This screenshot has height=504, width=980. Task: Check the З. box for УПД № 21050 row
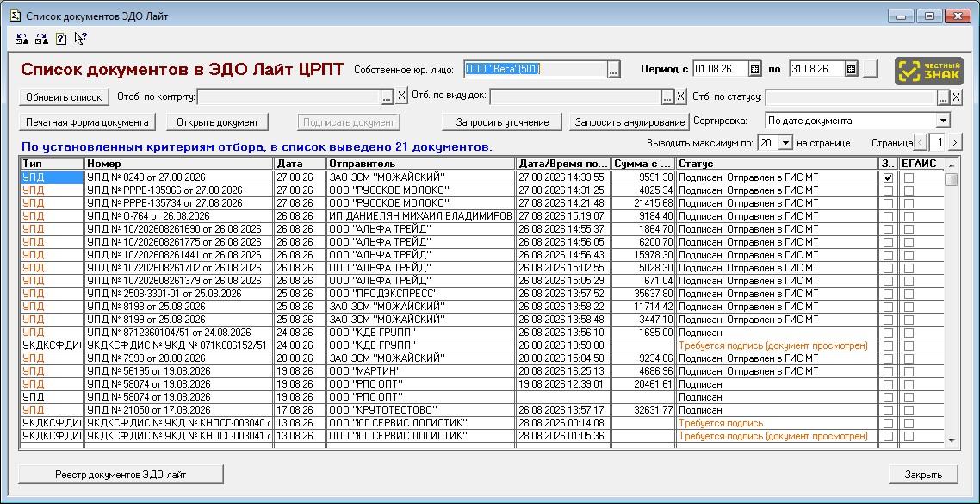coord(888,410)
